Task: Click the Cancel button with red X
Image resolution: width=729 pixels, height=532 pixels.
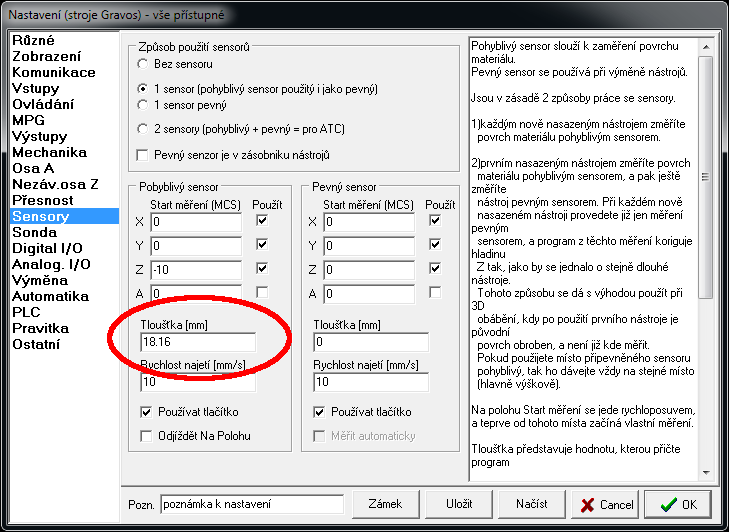Action: click(x=603, y=504)
